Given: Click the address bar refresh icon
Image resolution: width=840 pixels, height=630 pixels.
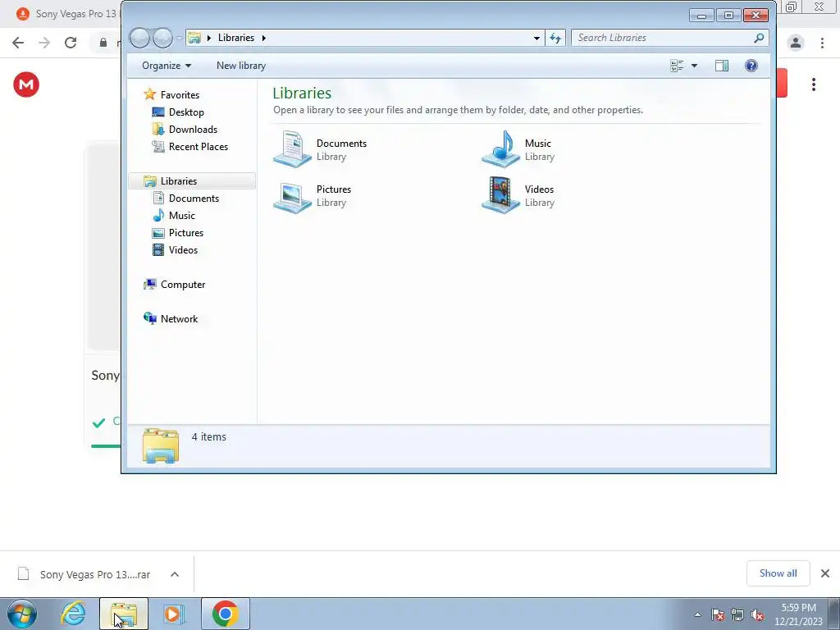Looking at the screenshot, I should pos(555,38).
